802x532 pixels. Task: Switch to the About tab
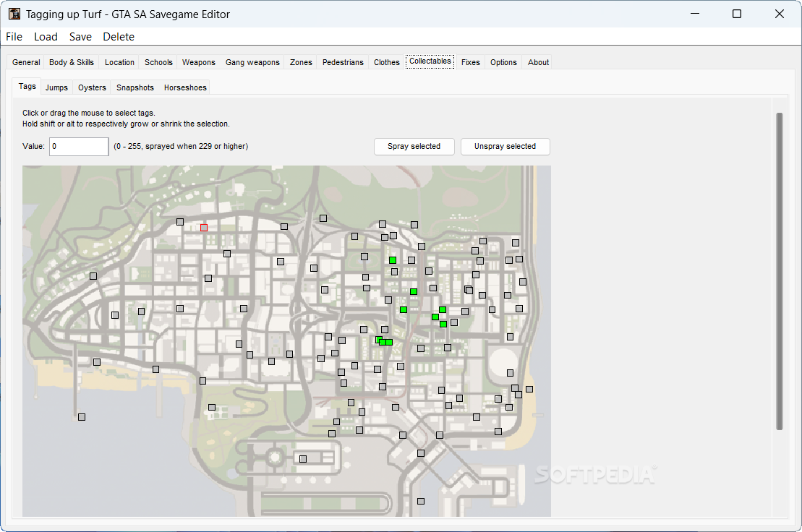538,62
